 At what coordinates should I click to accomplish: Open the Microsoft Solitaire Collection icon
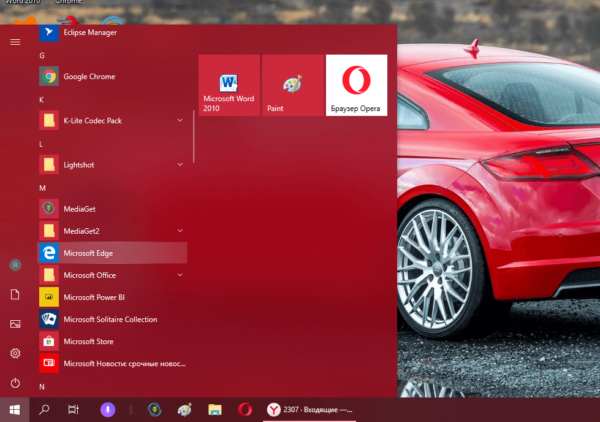coord(49,319)
